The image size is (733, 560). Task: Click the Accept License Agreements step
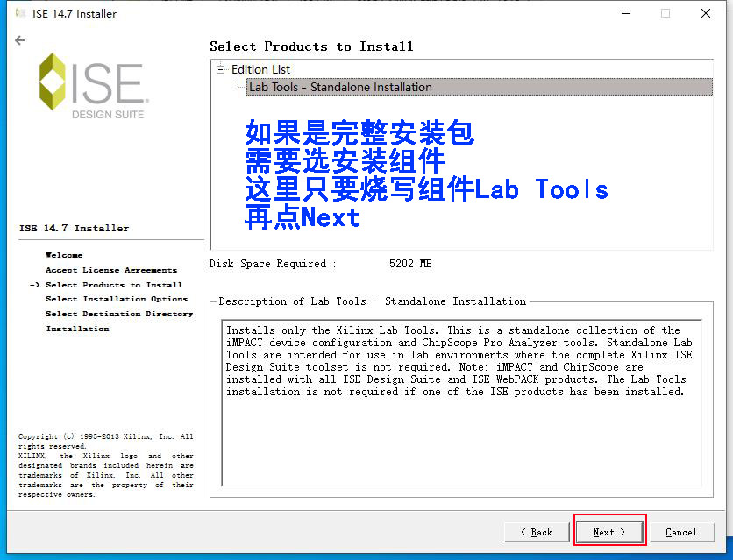pyautogui.click(x=111, y=270)
